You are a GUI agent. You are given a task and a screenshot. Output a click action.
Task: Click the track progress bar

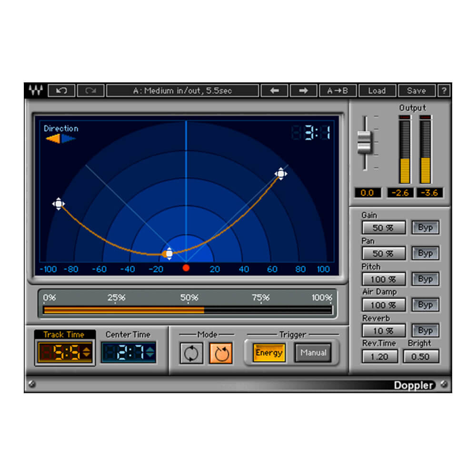[188, 310]
